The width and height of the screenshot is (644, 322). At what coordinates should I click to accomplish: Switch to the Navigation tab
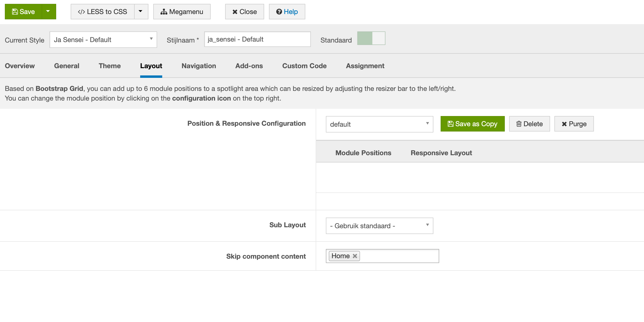199,66
